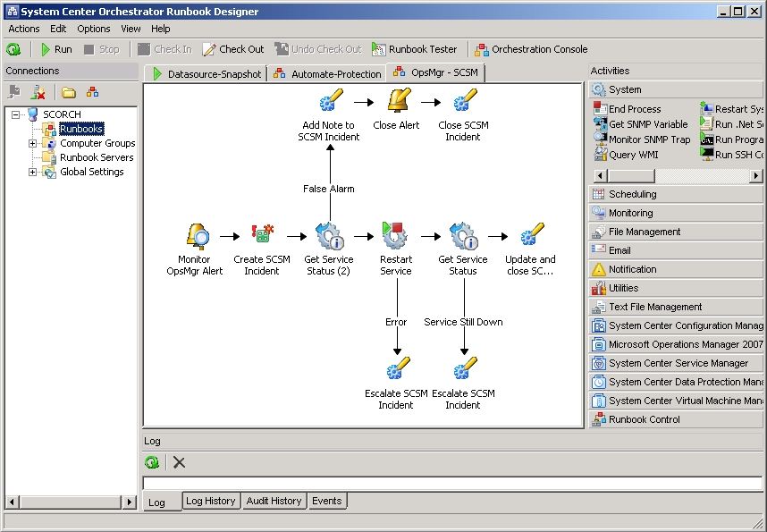Clear the log using the X icon
Image resolution: width=767 pixels, height=532 pixels.
179,462
